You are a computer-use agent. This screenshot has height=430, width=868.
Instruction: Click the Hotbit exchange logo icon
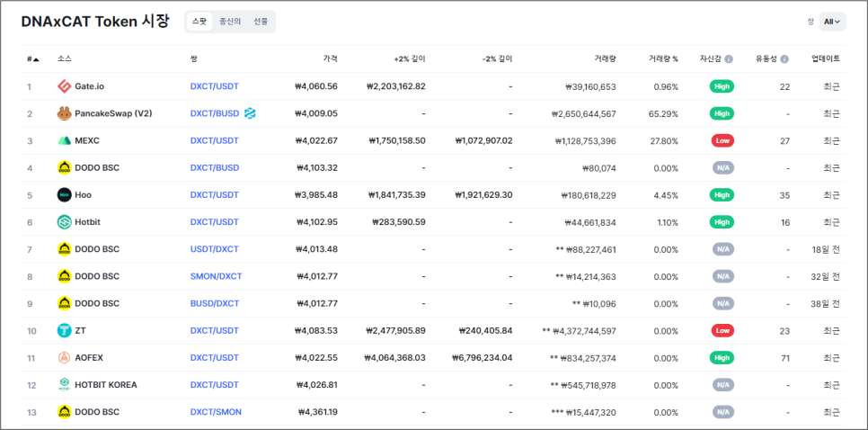tap(64, 222)
